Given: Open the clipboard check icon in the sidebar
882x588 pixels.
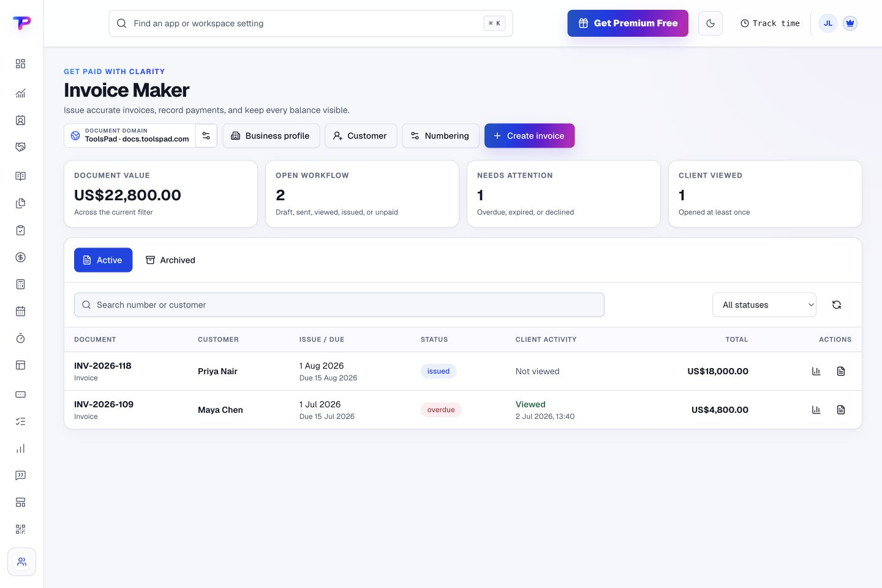Looking at the screenshot, I should click(x=20, y=230).
